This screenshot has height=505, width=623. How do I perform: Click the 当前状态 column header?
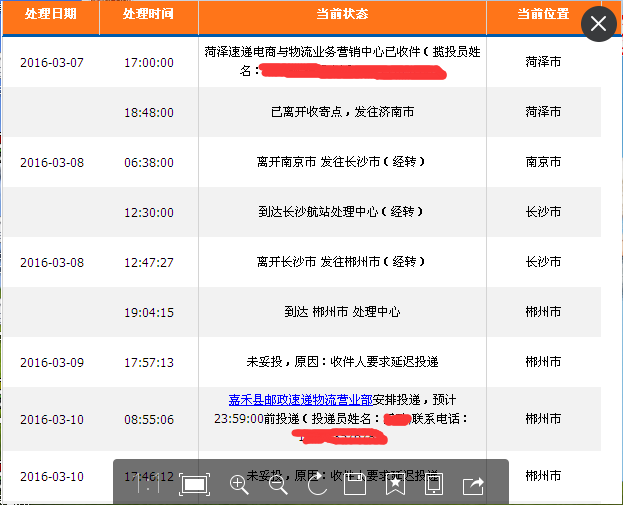[x=342, y=15]
